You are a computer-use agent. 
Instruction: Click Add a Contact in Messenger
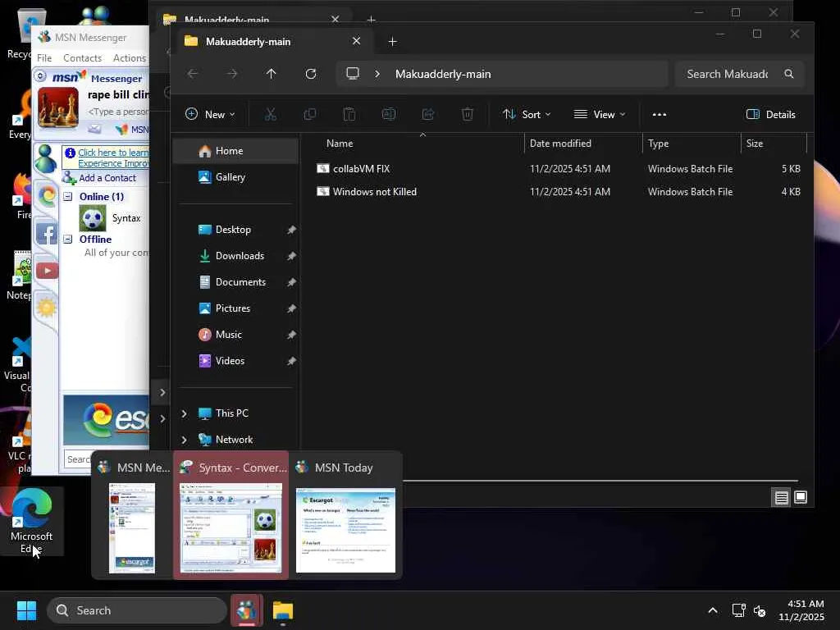tap(107, 178)
